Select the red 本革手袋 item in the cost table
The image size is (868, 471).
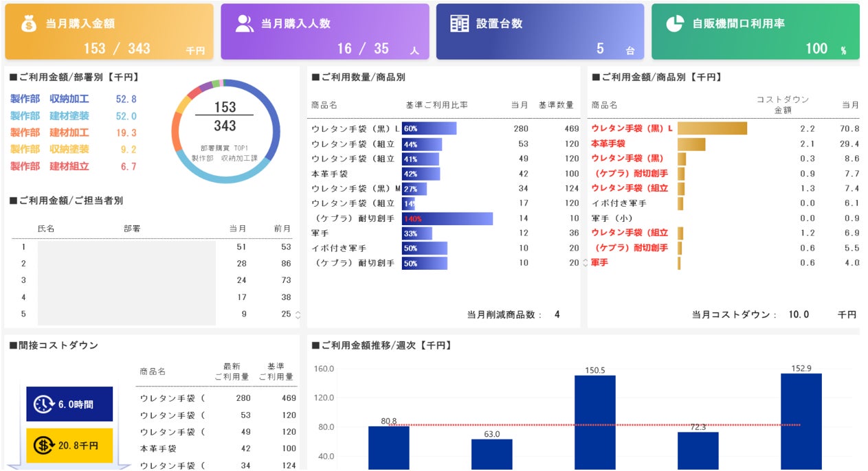coord(608,143)
